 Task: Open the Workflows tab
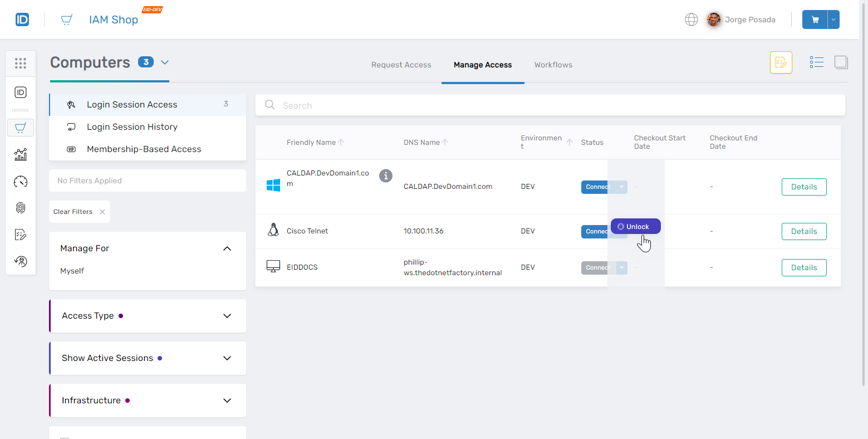pyautogui.click(x=553, y=65)
